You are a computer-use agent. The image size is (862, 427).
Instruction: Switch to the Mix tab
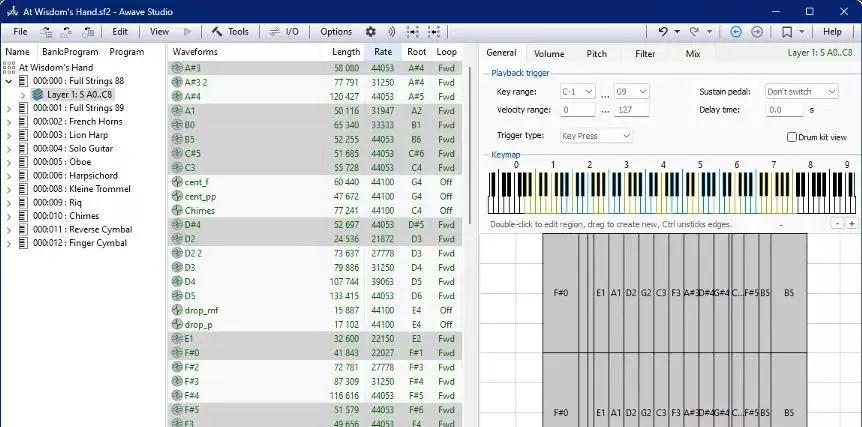point(693,54)
